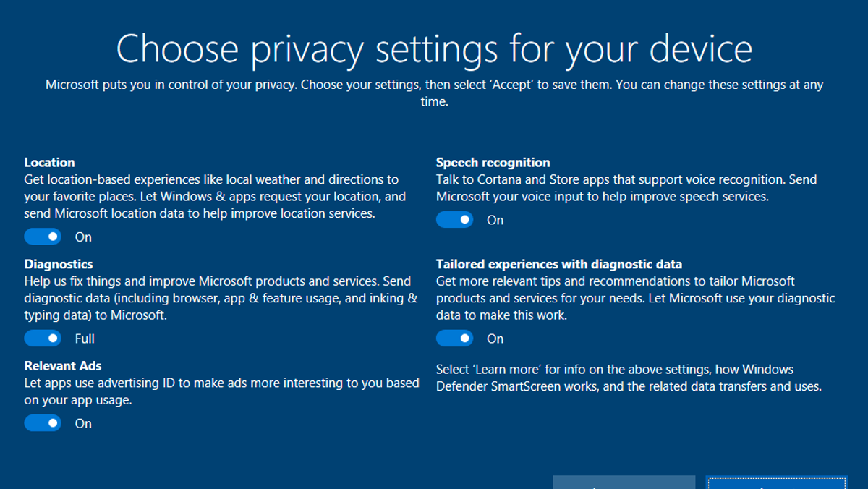Click the "On" label beside Speech recognition switch
The height and width of the screenshot is (489, 868).
coord(495,220)
